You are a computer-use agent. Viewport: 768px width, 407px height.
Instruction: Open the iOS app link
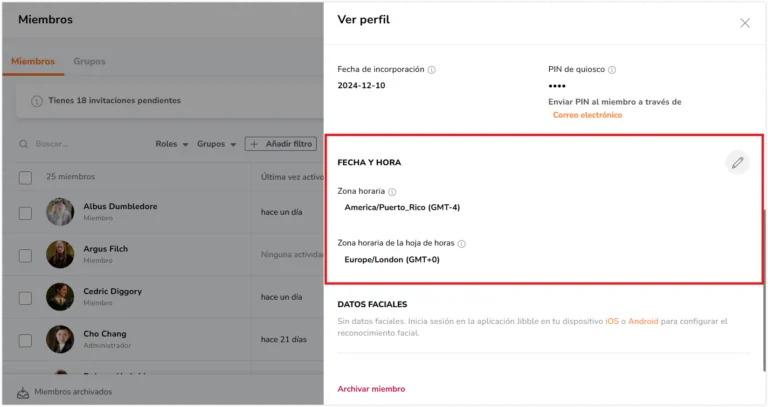pos(612,321)
